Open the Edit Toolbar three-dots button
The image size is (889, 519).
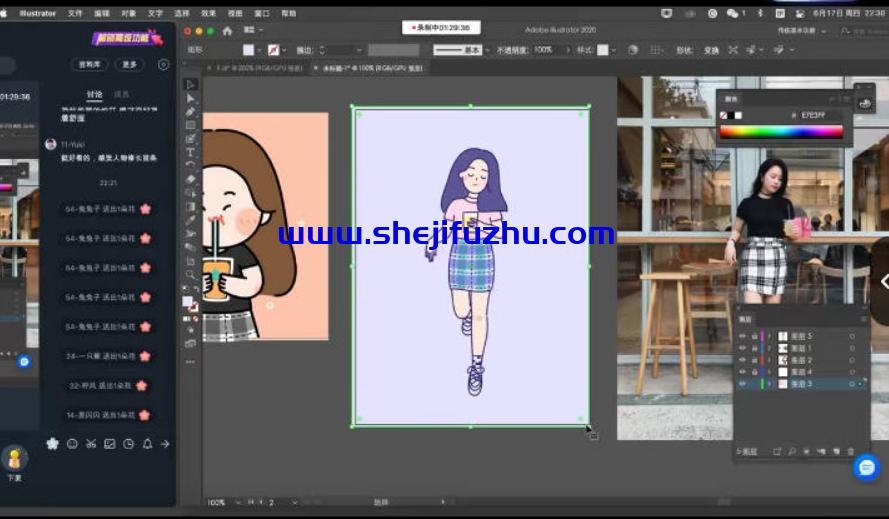[190, 362]
